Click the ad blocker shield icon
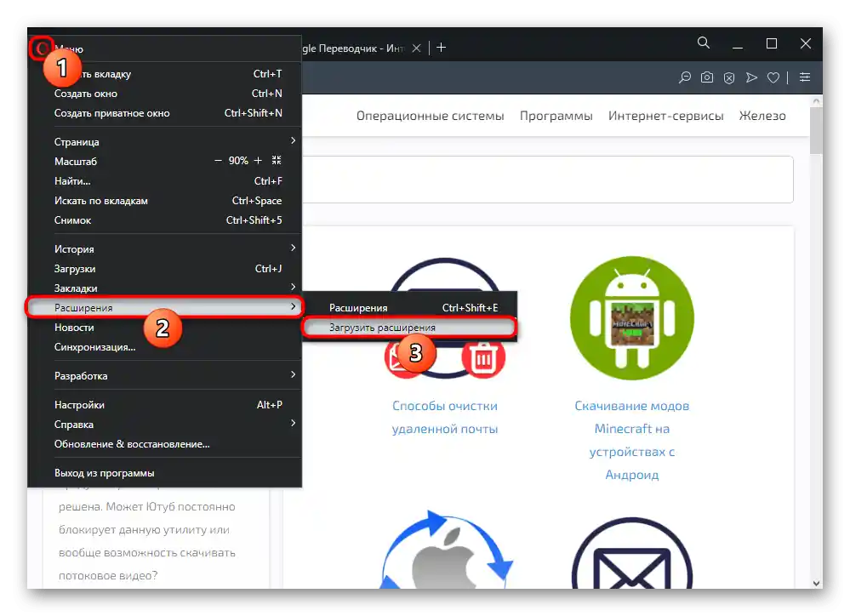The image size is (850, 616). click(x=729, y=78)
